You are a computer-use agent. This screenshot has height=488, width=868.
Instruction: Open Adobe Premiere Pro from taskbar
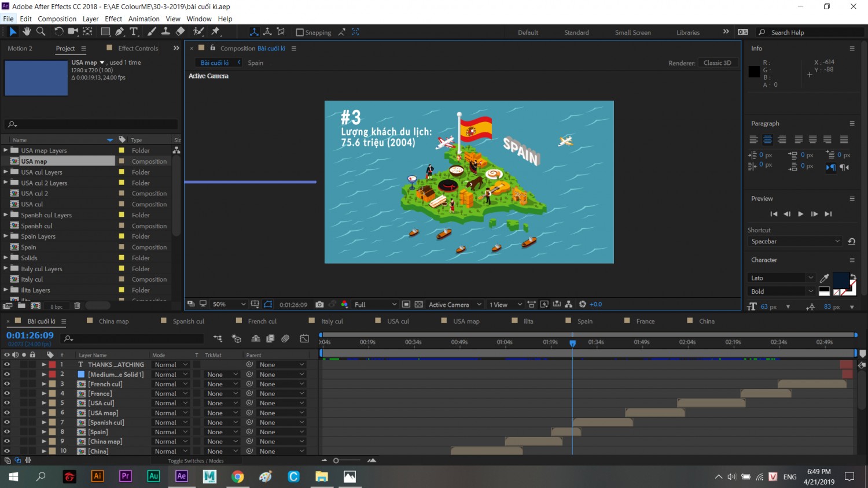pos(125,476)
